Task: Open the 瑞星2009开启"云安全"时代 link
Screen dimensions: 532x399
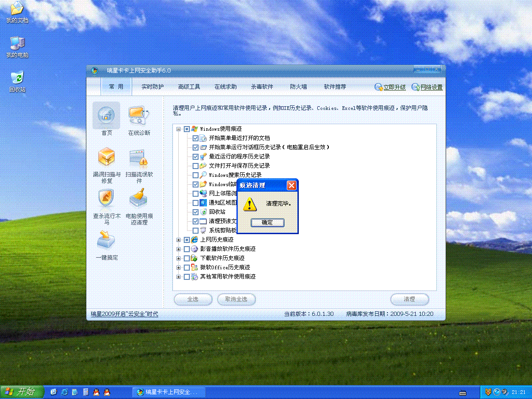Action: pos(125,314)
